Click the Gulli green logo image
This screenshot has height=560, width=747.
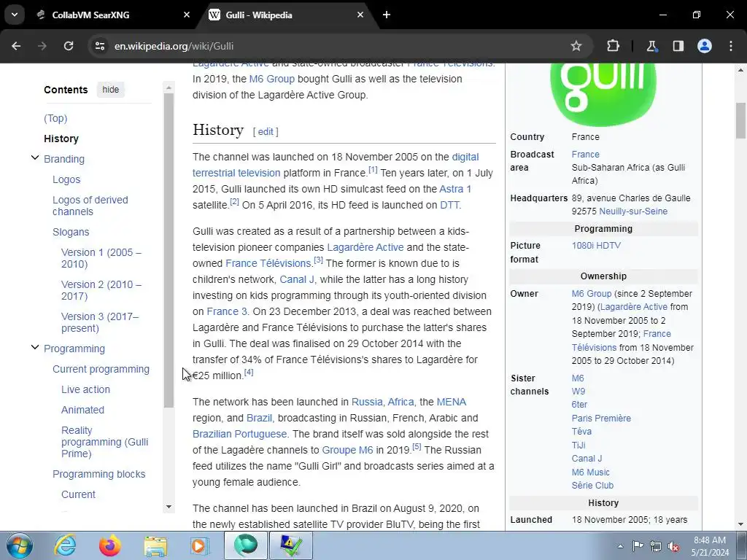(603, 94)
